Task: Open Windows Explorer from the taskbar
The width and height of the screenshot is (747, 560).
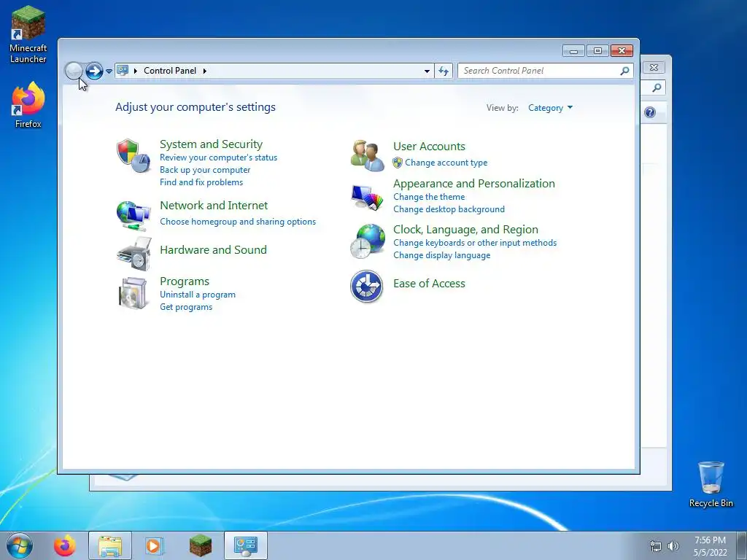Action: [110, 545]
